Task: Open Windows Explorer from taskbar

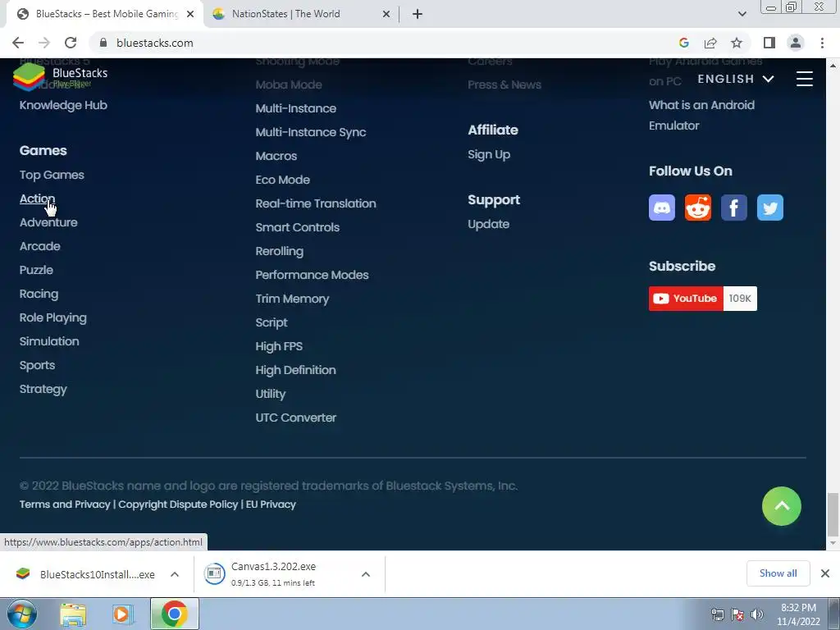Action: [73, 614]
